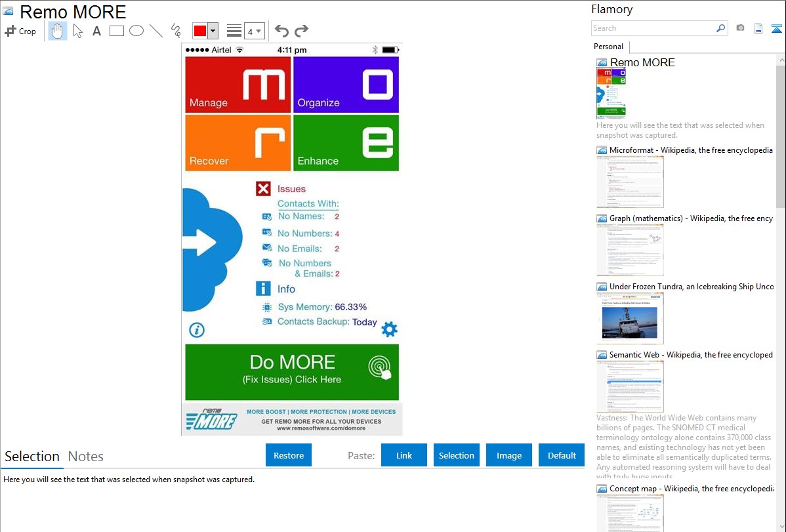
Task: Pick the rectangle shape tool
Action: point(116,31)
